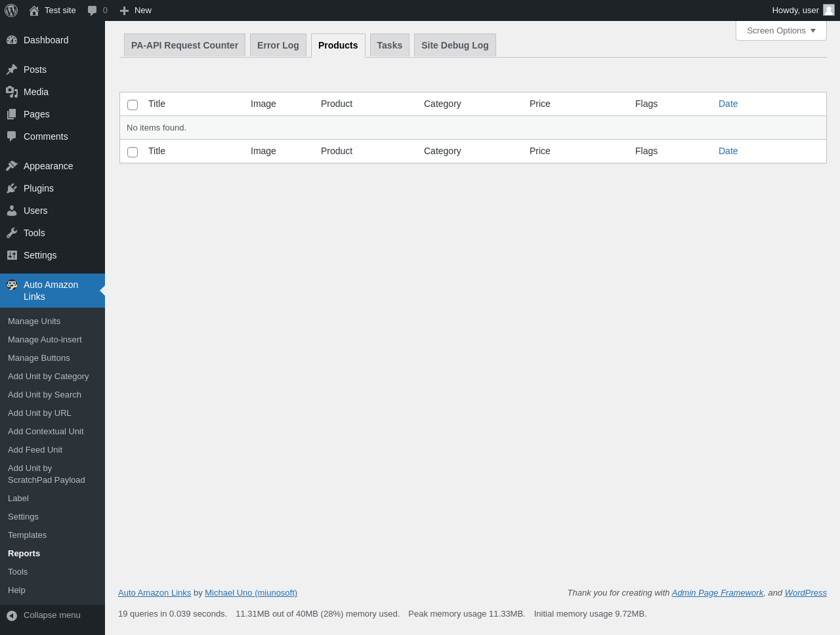Tick the select-all checkbox in table footer
The image size is (840, 635).
133,152
